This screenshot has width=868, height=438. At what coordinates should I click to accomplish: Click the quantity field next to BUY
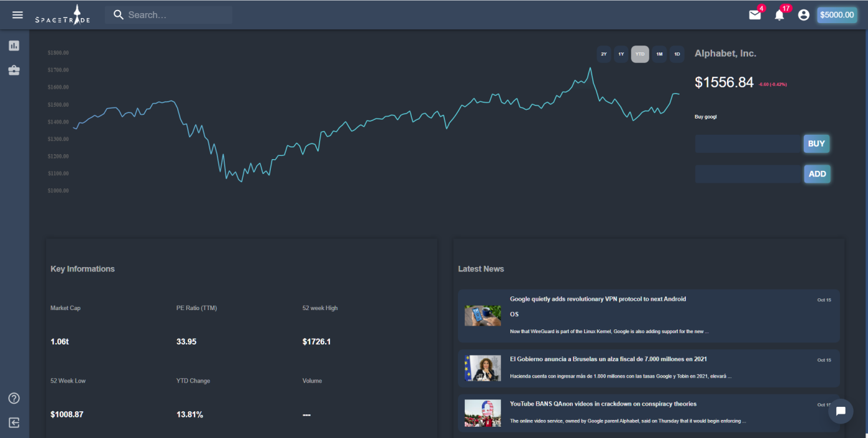748,144
